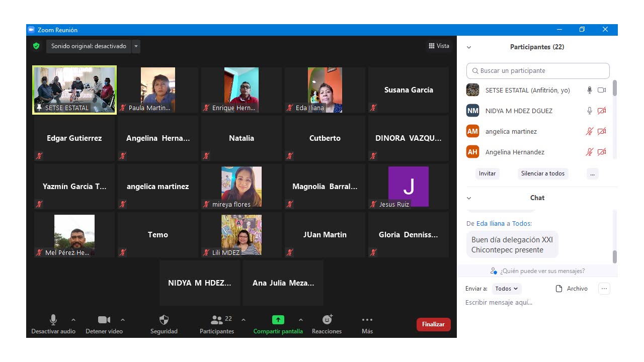Click the green encryption shield icon
644x362 pixels.
coord(36,46)
